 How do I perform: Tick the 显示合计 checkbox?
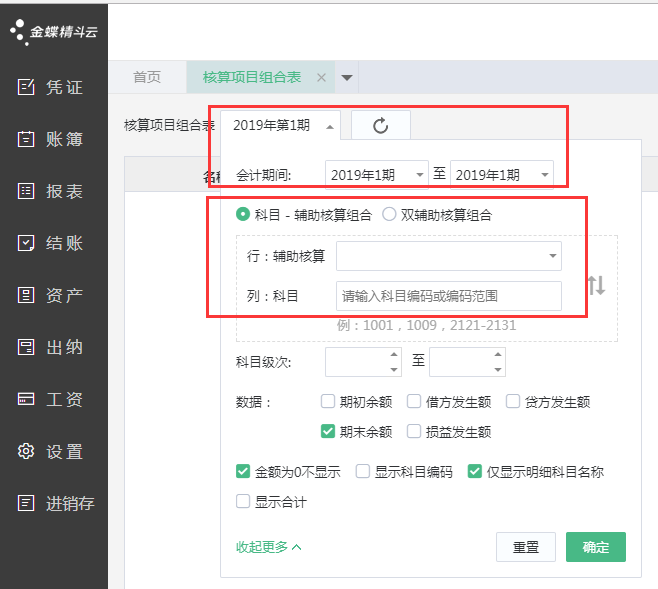(243, 501)
